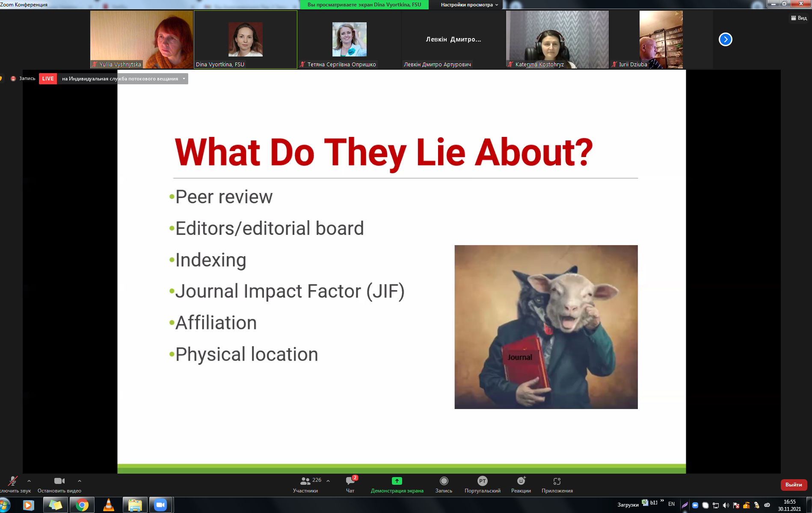Open the Reactions menu icon
Viewport: 812px width, 513px height.
521,481
